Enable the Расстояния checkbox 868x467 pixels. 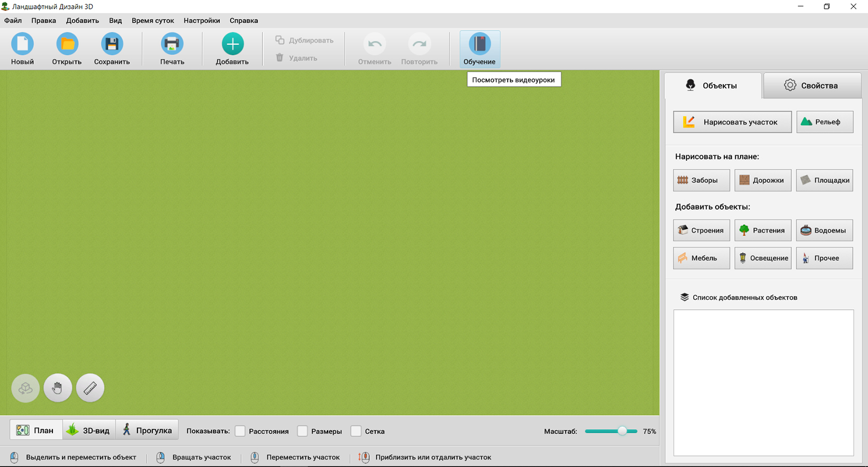[240, 431]
